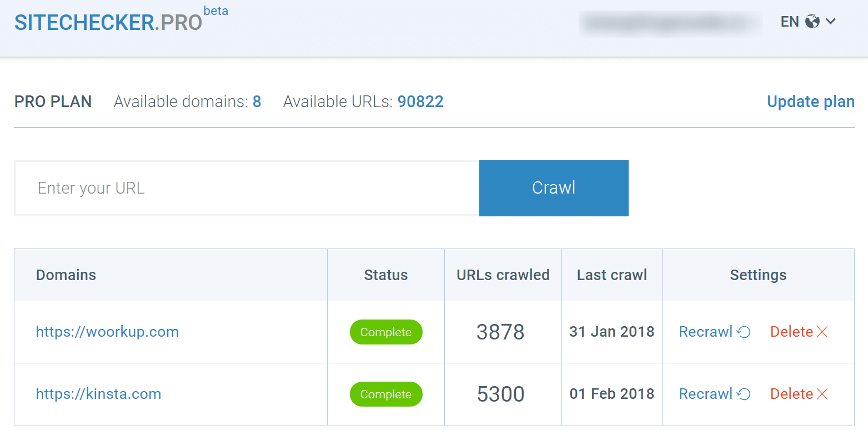This screenshot has width=868, height=436.
Task: Click the Last crawl column header
Action: coord(612,275)
